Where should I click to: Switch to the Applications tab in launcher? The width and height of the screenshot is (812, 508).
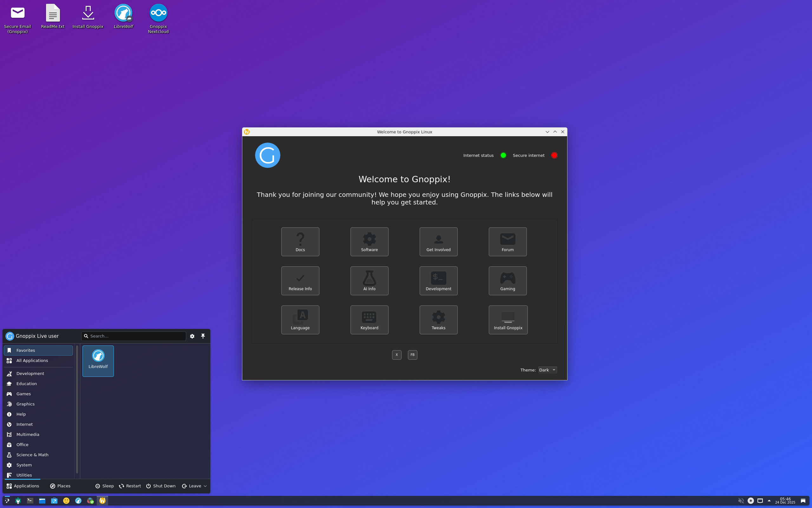pos(23,486)
